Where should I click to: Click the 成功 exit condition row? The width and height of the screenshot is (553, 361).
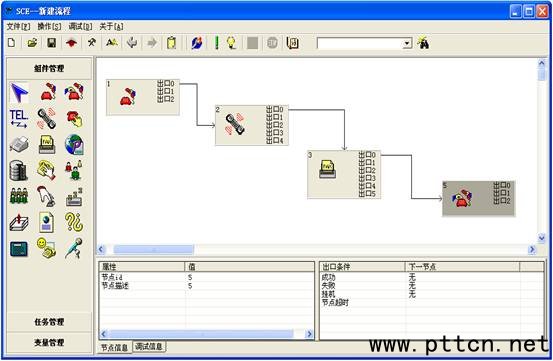pos(431,277)
